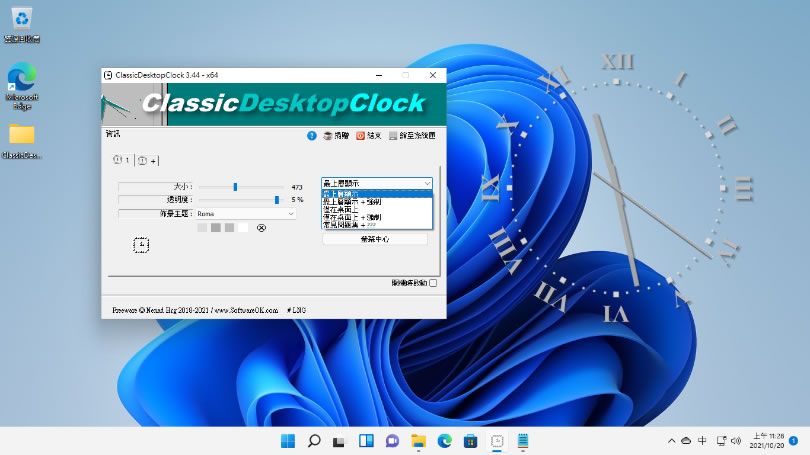Click the 473 size value
Screen dimensions: 810x455
297,187
